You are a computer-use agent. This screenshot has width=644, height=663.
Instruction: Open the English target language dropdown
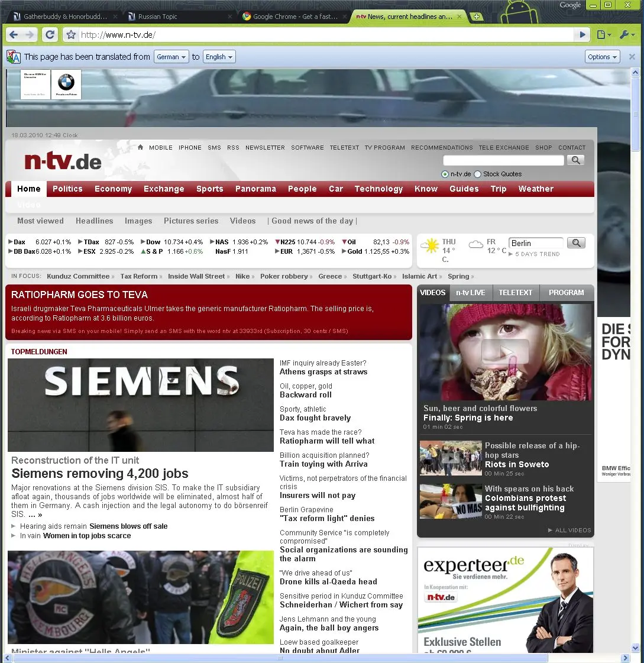pyautogui.click(x=219, y=57)
